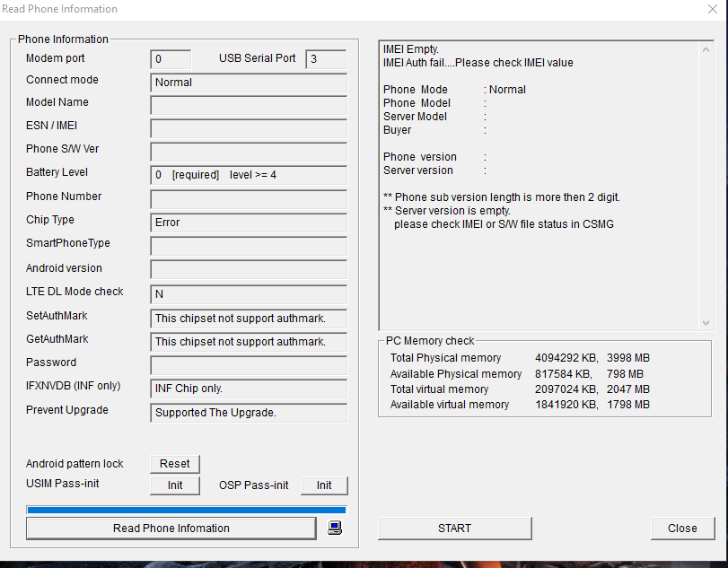Init the OSP Pass
728x568 pixels.
click(x=323, y=485)
